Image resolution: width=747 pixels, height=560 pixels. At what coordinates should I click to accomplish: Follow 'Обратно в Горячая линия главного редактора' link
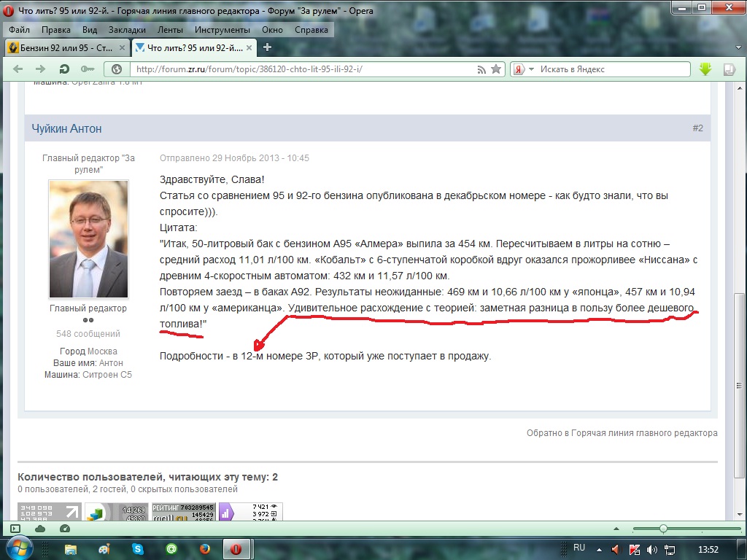coord(622,433)
